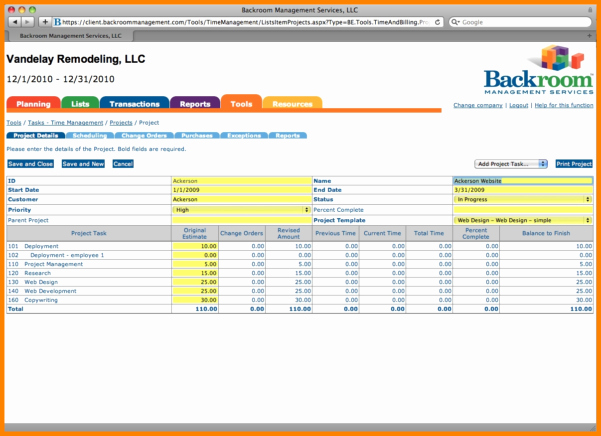Image resolution: width=601 pixels, height=436 pixels.
Task: Click the empty Percent Complete field
Action: pos(523,210)
